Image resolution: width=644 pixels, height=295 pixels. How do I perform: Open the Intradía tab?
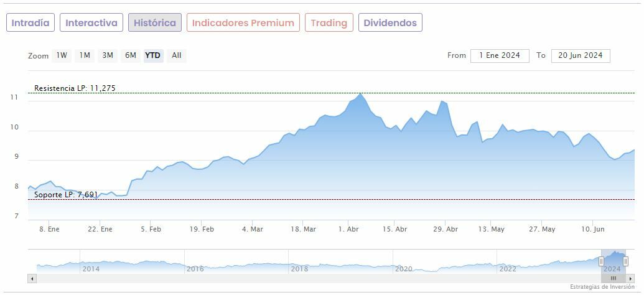tap(30, 23)
